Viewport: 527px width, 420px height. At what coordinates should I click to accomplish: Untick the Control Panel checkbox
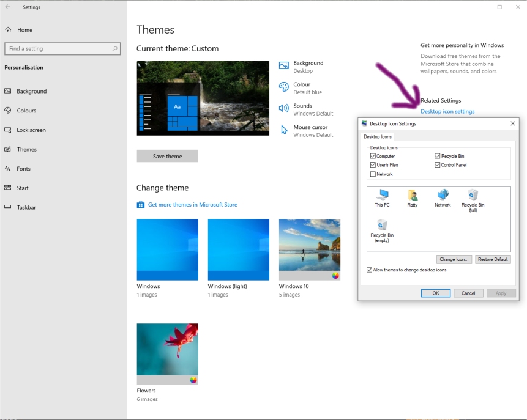[x=437, y=165]
